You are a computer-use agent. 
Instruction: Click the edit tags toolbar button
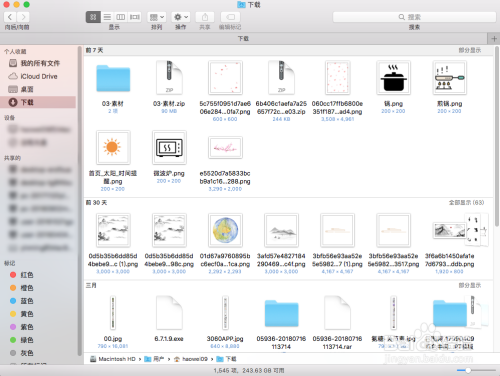point(230,17)
